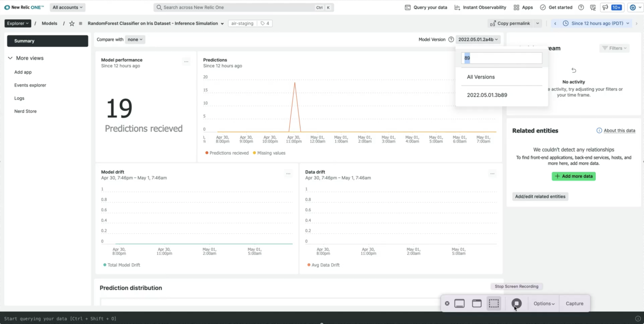644x324 pixels.
Task: Stop the screen recording
Action: (x=516, y=304)
